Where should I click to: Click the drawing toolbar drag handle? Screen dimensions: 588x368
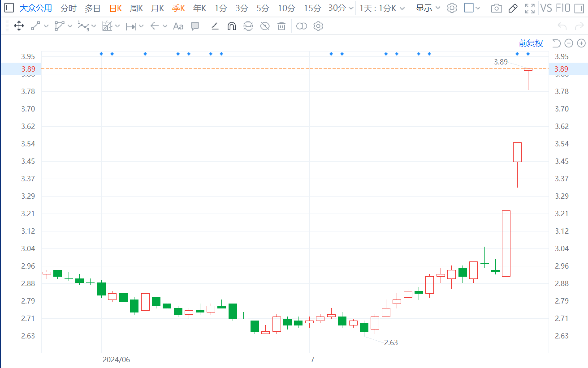click(7, 26)
